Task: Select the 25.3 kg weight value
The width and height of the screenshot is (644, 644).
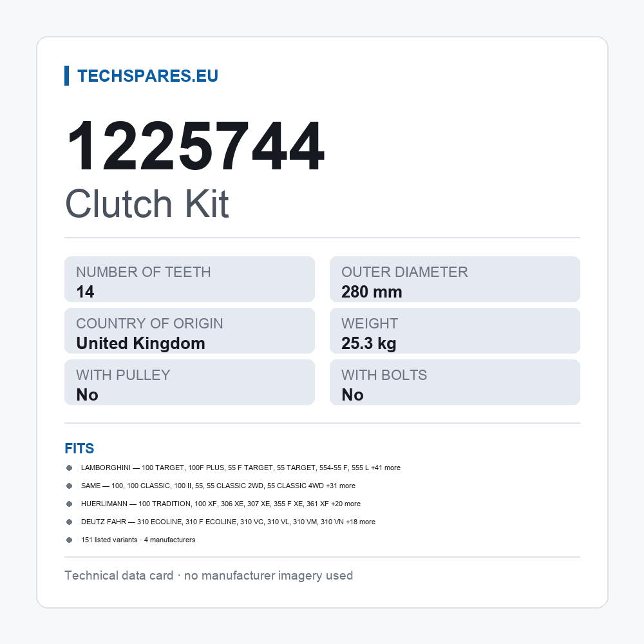Action: [369, 343]
